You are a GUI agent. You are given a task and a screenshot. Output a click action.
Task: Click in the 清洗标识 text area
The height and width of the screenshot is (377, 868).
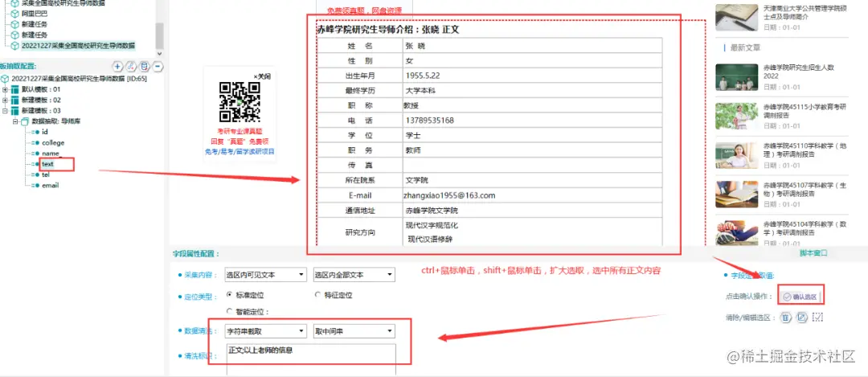click(x=312, y=359)
